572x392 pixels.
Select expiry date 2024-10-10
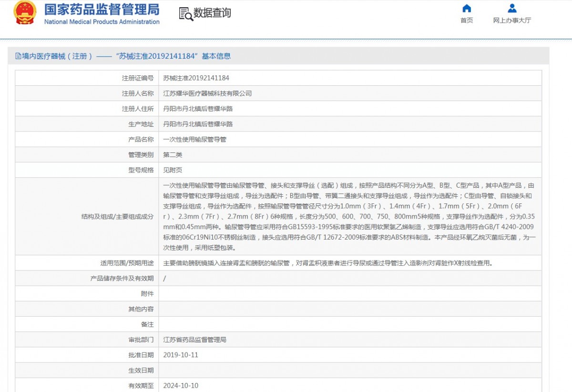click(181, 386)
